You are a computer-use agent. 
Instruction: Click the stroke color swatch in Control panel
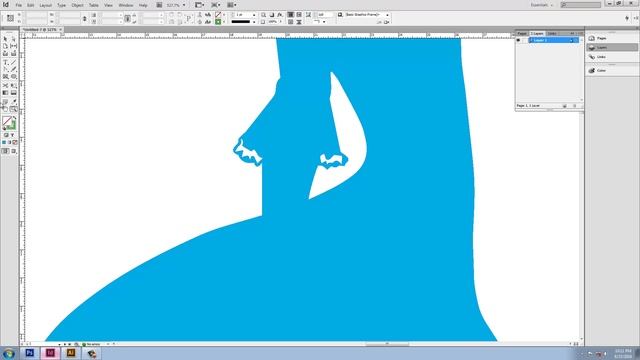(218, 15)
